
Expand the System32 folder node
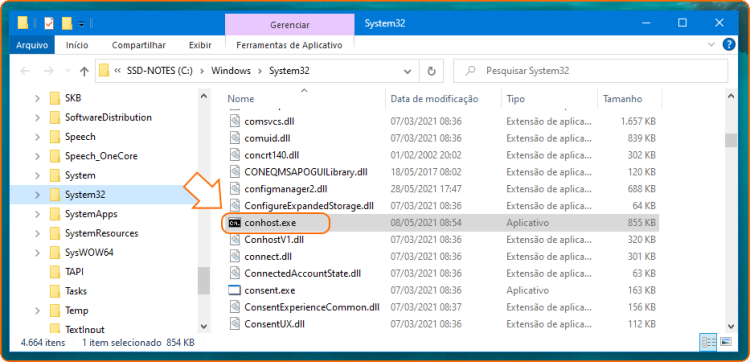37,195
